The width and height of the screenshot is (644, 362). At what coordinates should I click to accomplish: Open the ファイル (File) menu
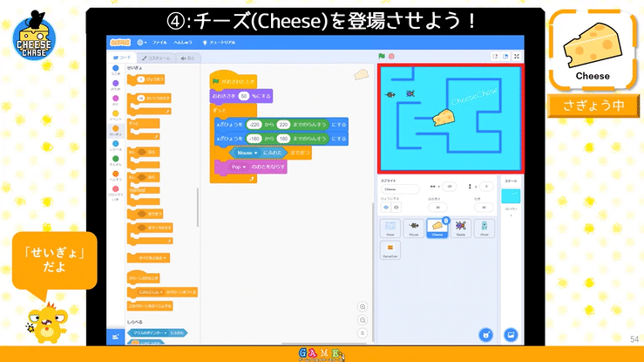[x=159, y=43]
